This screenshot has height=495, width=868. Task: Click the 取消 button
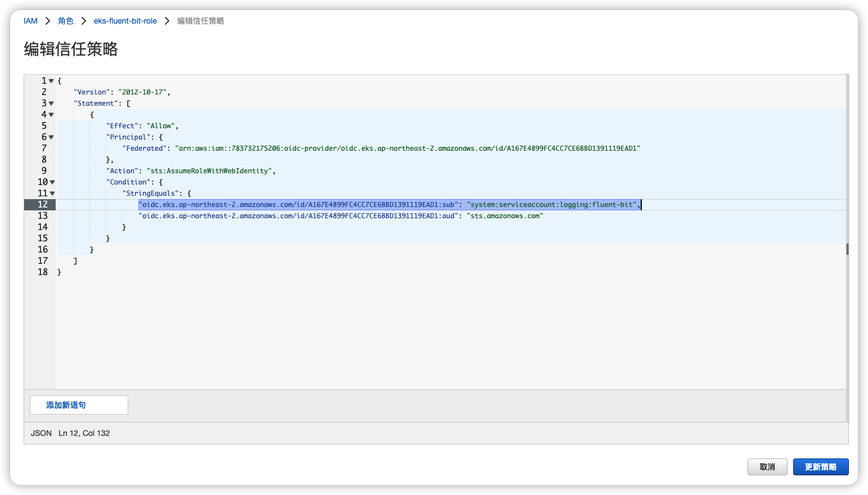[x=767, y=467]
